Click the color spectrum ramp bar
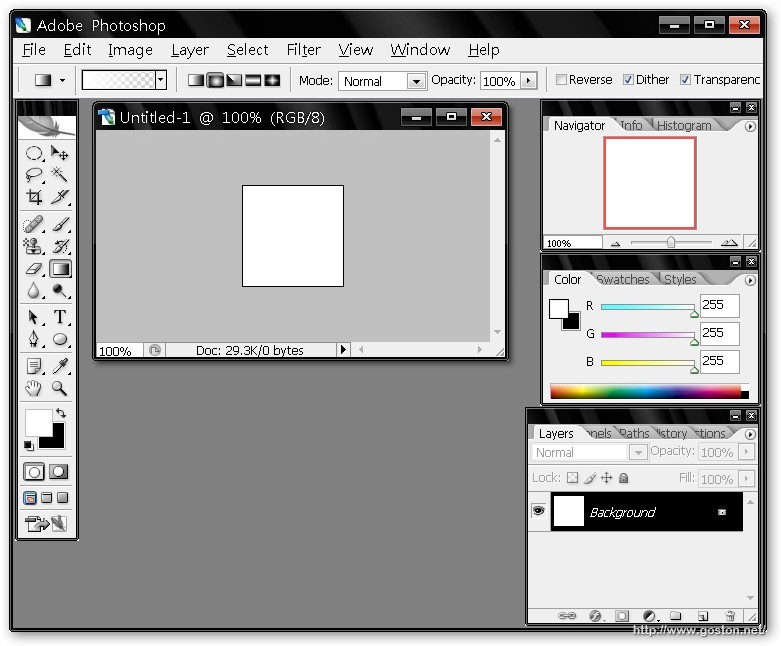781x646 pixels. click(x=645, y=392)
